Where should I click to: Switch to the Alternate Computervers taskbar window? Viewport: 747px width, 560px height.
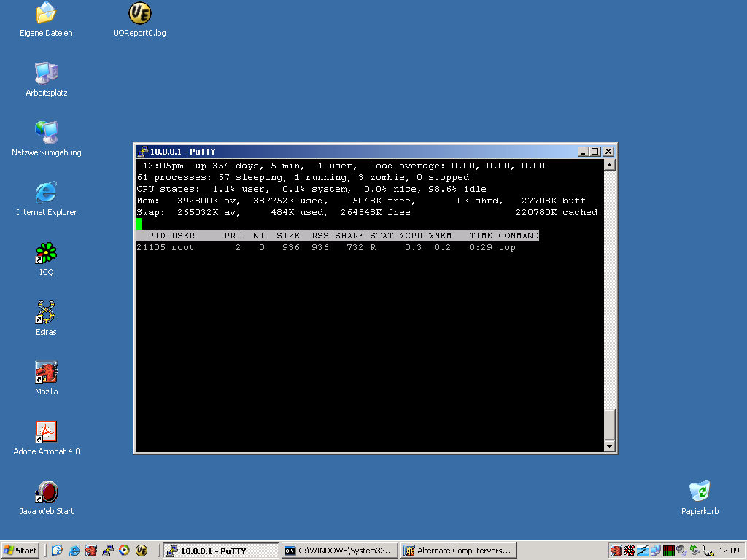click(458, 551)
